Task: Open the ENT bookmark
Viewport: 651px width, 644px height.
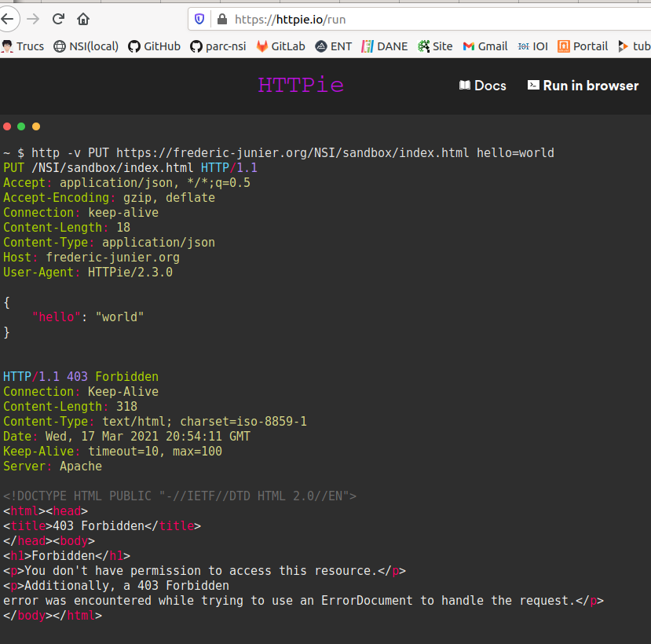Action: pyautogui.click(x=334, y=46)
